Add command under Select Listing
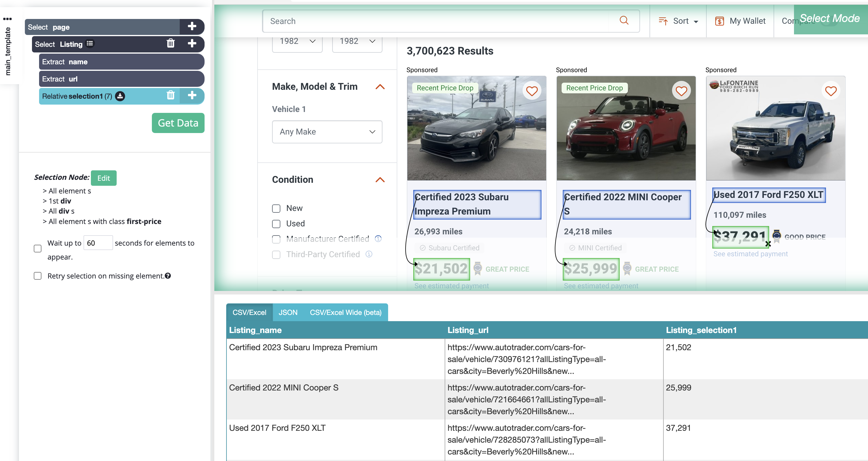The width and height of the screenshot is (868, 461). tap(192, 44)
